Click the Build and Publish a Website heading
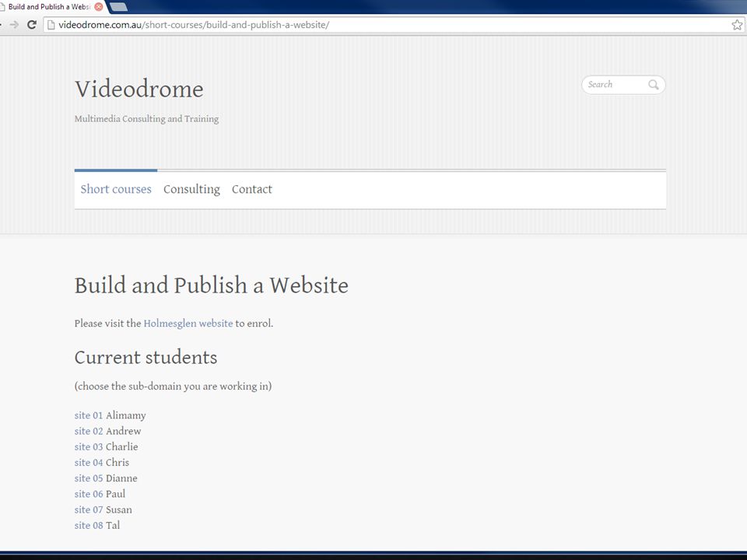This screenshot has width=747, height=560. (212, 285)
